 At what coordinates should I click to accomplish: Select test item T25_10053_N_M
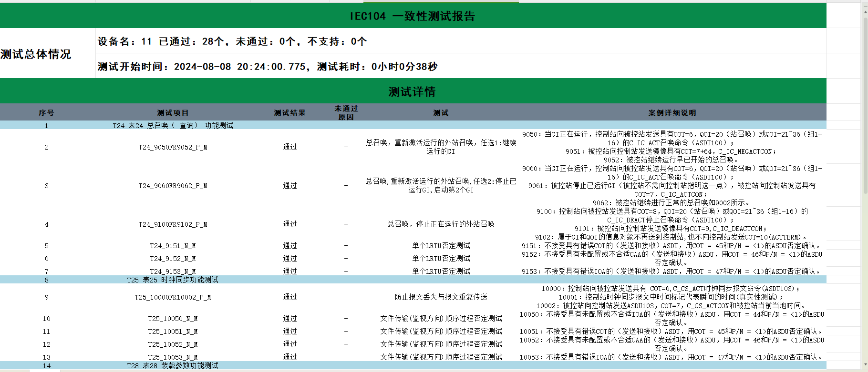(x=173, y=357)
